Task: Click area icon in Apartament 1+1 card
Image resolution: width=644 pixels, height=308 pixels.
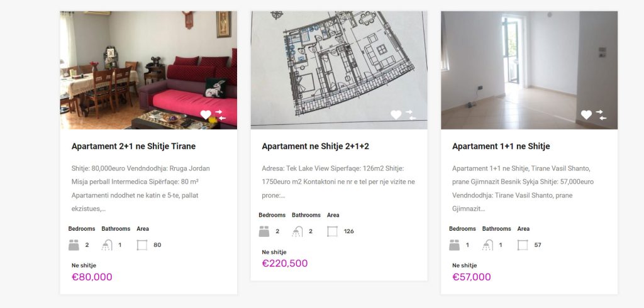Action: click(x=523, y=245)
